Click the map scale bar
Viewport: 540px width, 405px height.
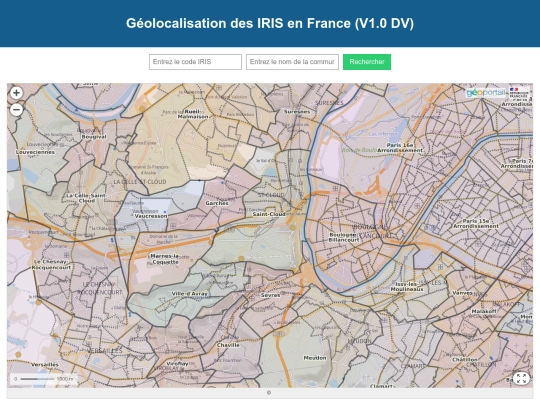[43, 379]
